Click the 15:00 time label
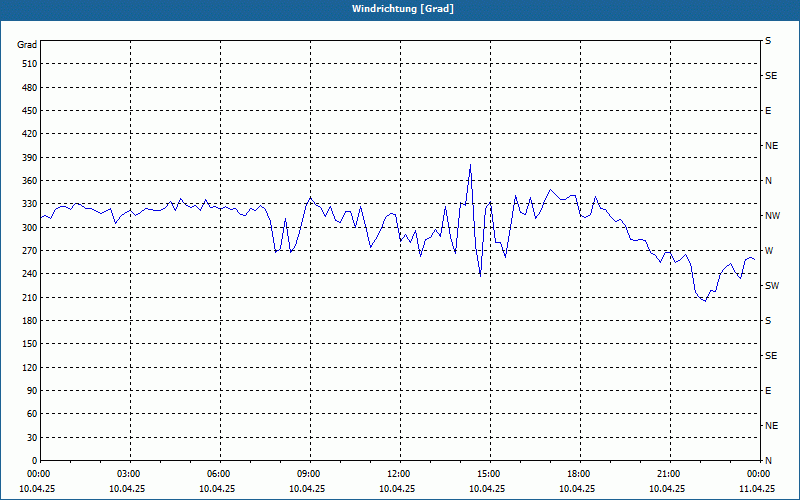The width and height of the screenshot is (800, 500). pos(488,474)
